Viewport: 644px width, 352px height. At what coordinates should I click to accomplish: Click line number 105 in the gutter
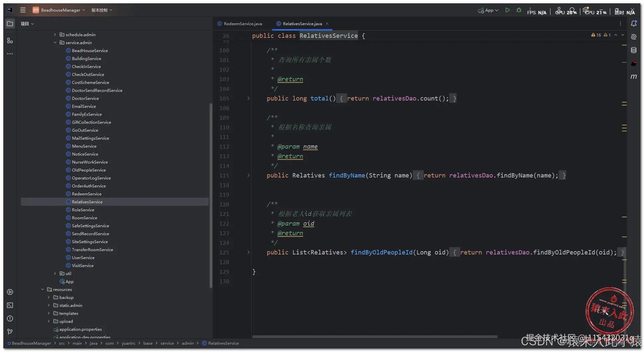click(x=224, y=99)
